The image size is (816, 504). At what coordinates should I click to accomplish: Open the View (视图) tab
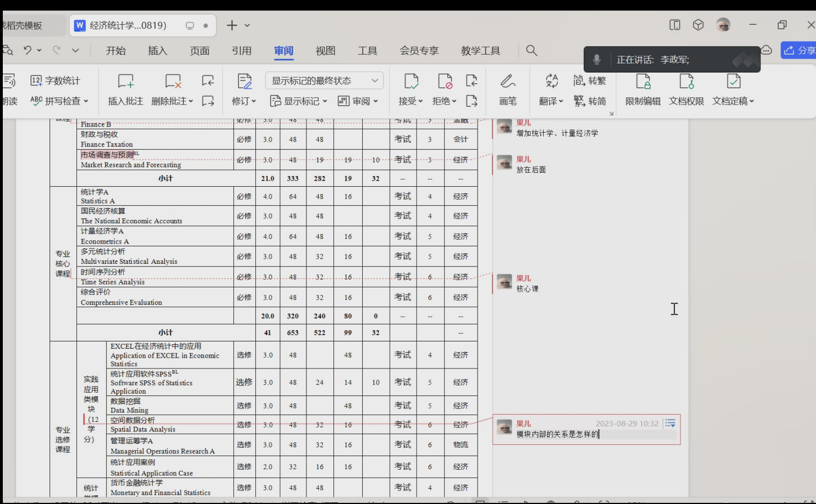[325, 51]
